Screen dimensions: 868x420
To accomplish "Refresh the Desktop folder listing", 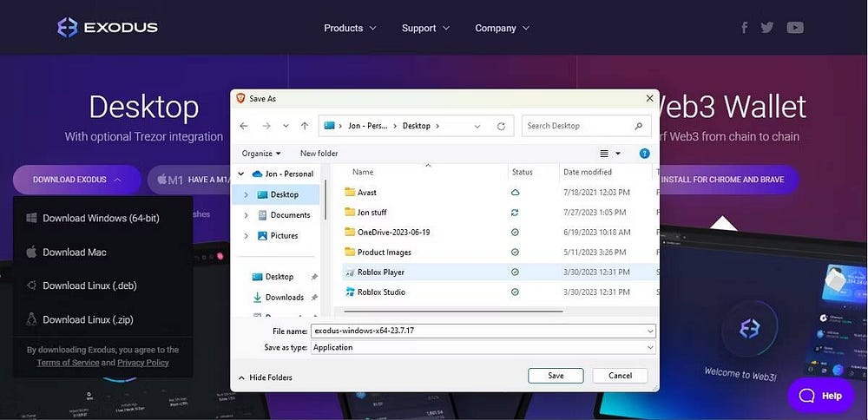I will tap(501, 126).
